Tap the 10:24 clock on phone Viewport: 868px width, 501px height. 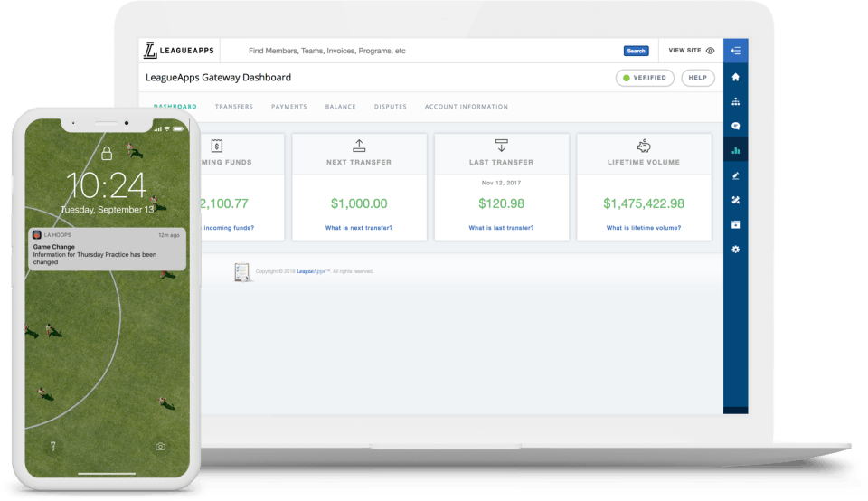click(x=107, y=184)
